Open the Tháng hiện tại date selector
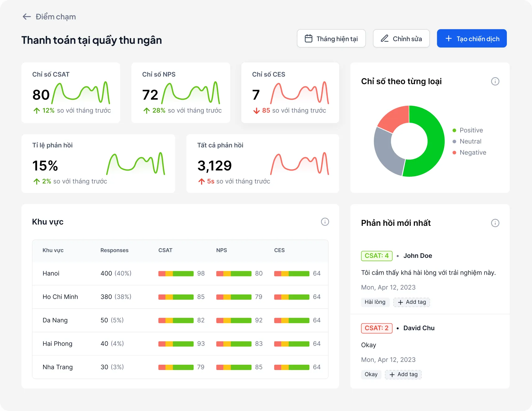Screen dimensions: 532x411 click(x=331, y=39)
